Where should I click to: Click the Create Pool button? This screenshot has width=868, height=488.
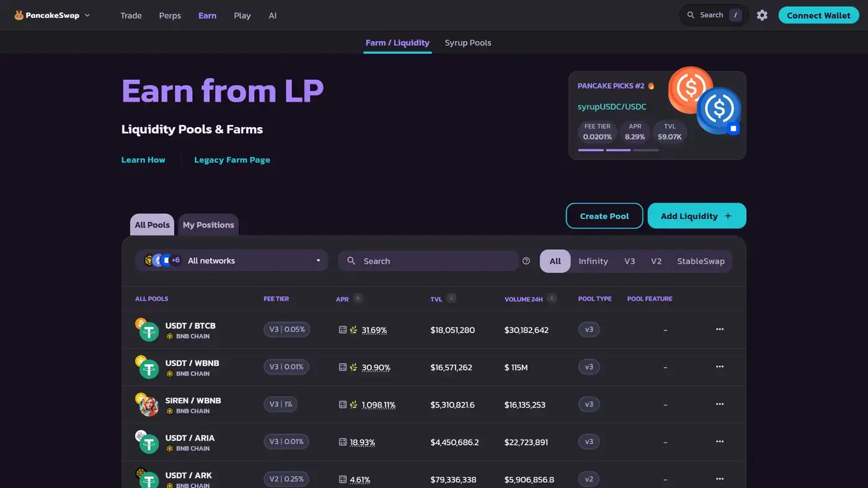(604, 216)
